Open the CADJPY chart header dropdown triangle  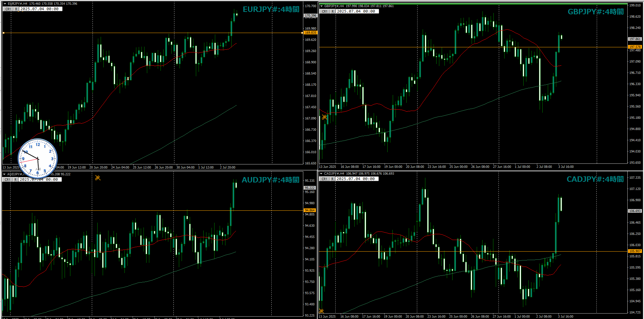321,174
